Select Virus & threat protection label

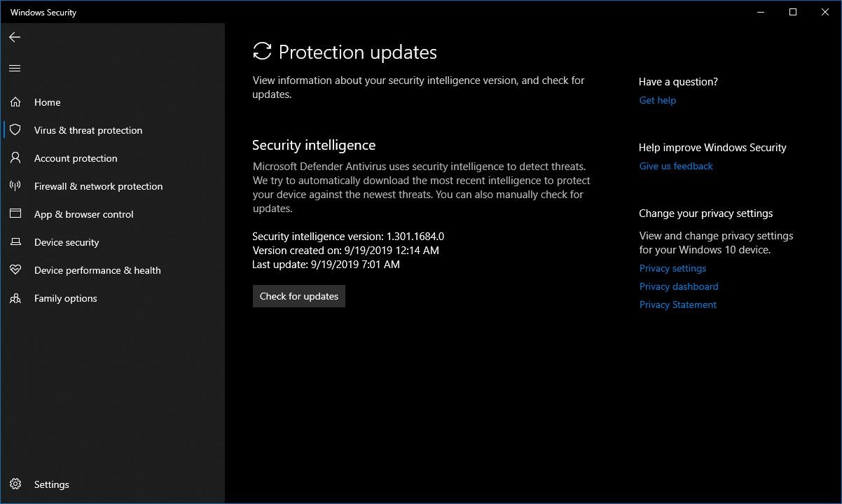[88, 130]
